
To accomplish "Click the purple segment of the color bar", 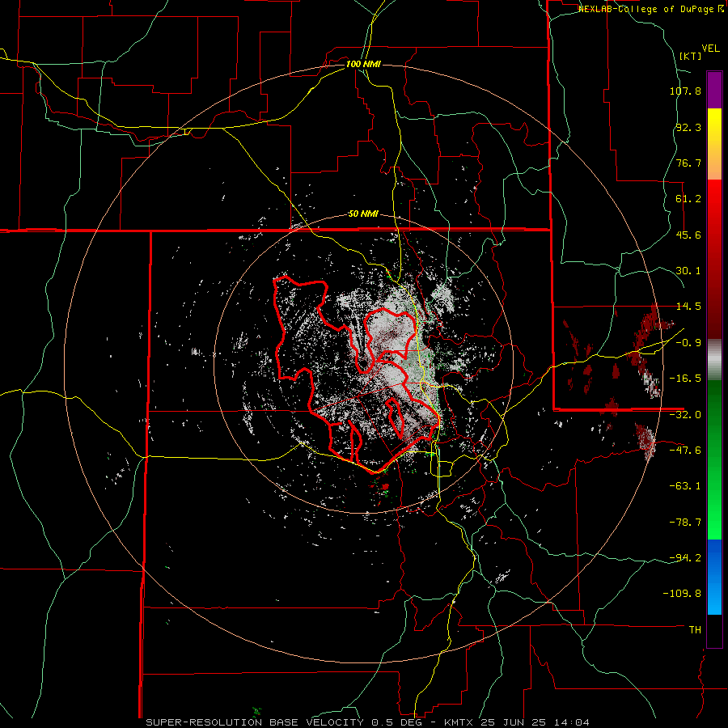I will tap(714, 90).
